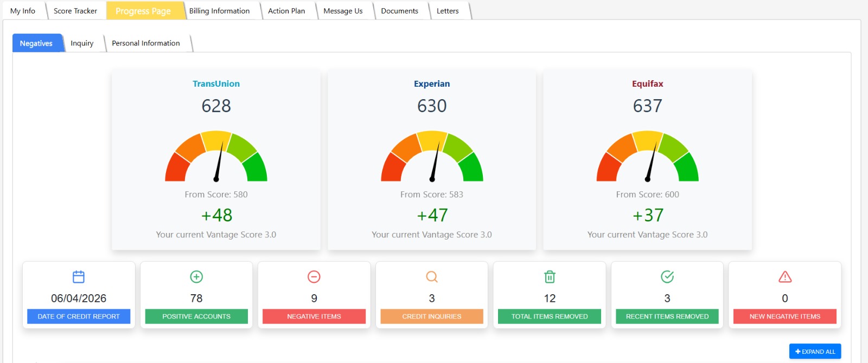Switch to the Documents tab
The height and width of the screenshot is (363, 868).
400,11
